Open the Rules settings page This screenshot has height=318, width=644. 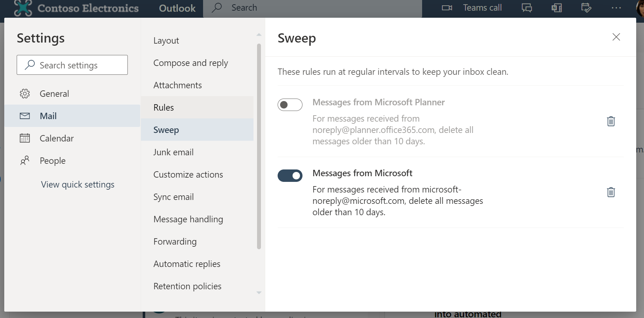click(x=197, y=107)
